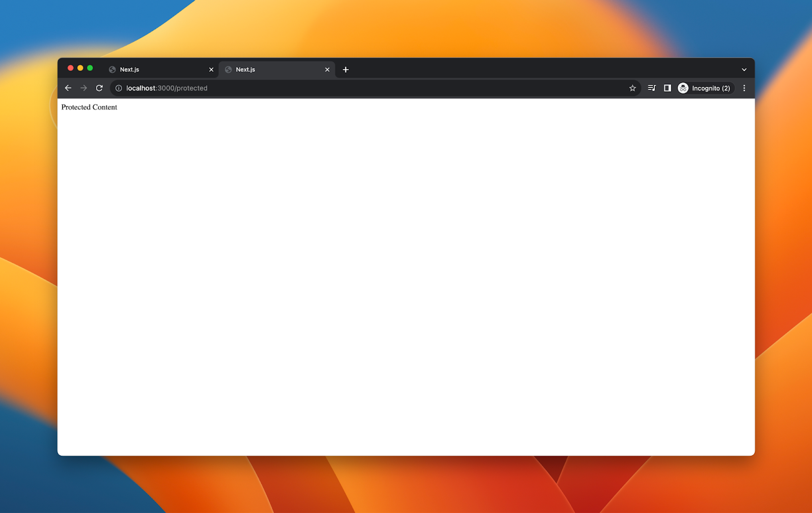Click the yellow minimize window button
The height and width of the screenshot is (513, 812).
click(x=80, y=68)
